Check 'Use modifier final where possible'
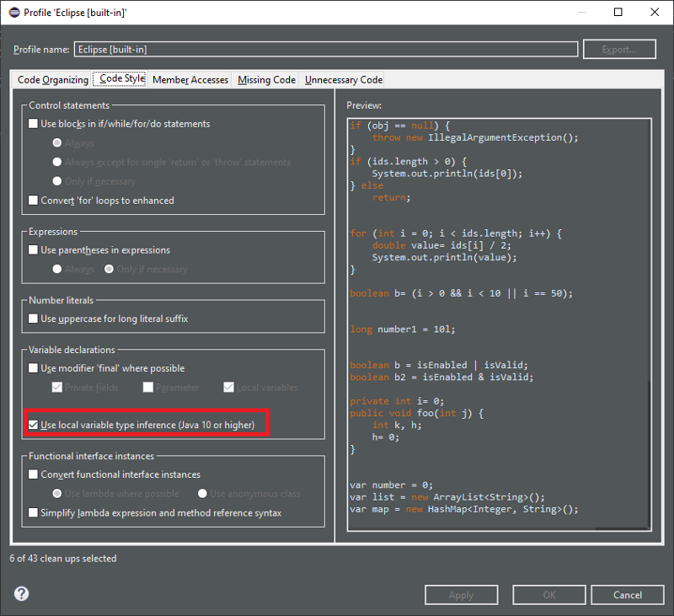 [33, 368]
